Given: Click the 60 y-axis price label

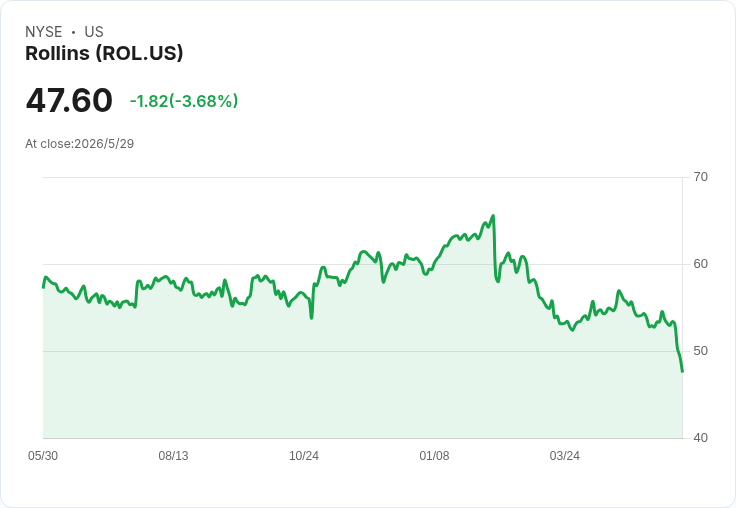Looking at the screenshot, I should tap(700, 264).
